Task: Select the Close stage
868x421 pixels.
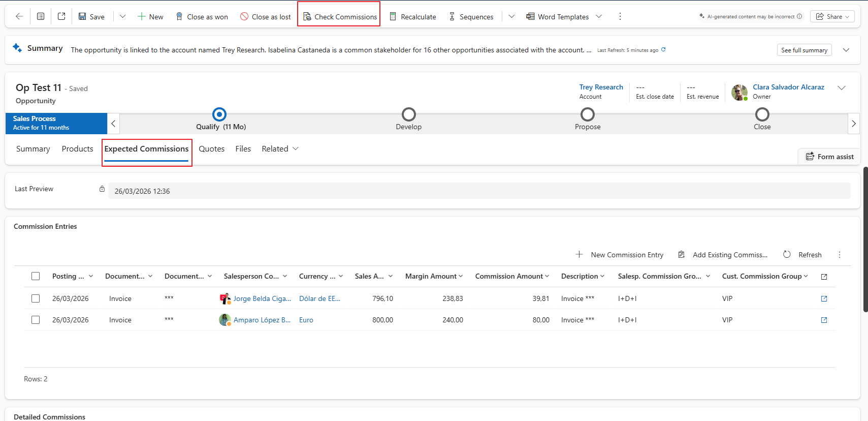Action: coord(762,114)
